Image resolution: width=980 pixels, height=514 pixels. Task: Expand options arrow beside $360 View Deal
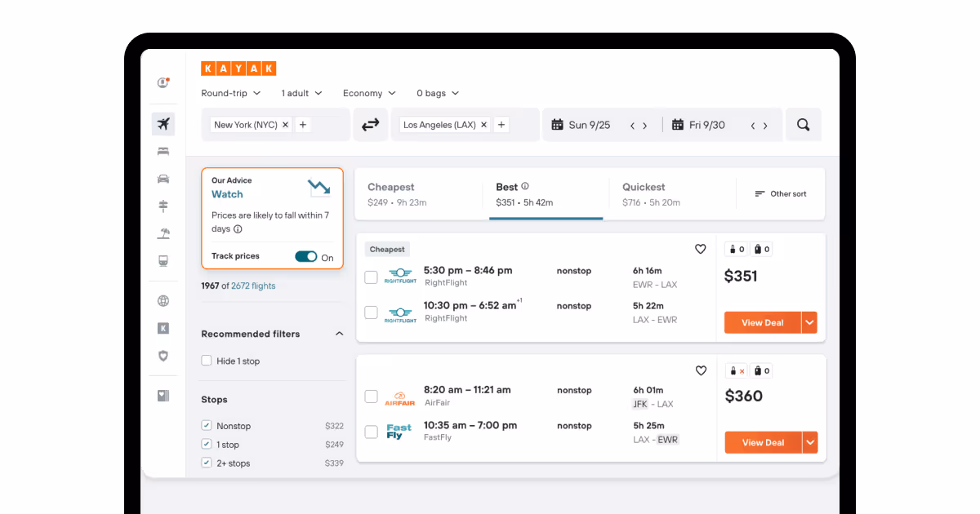(809, 442)
